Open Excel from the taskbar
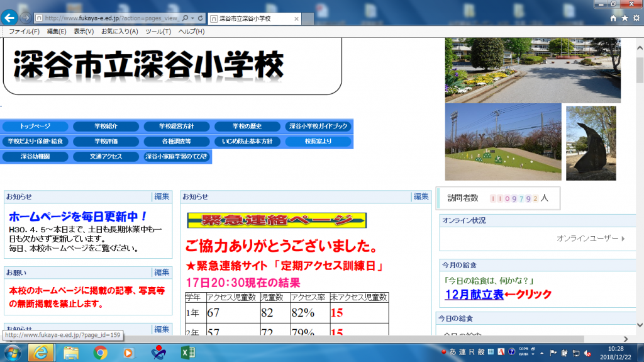This screenshot has height=362, width=644. click(187, 353)
